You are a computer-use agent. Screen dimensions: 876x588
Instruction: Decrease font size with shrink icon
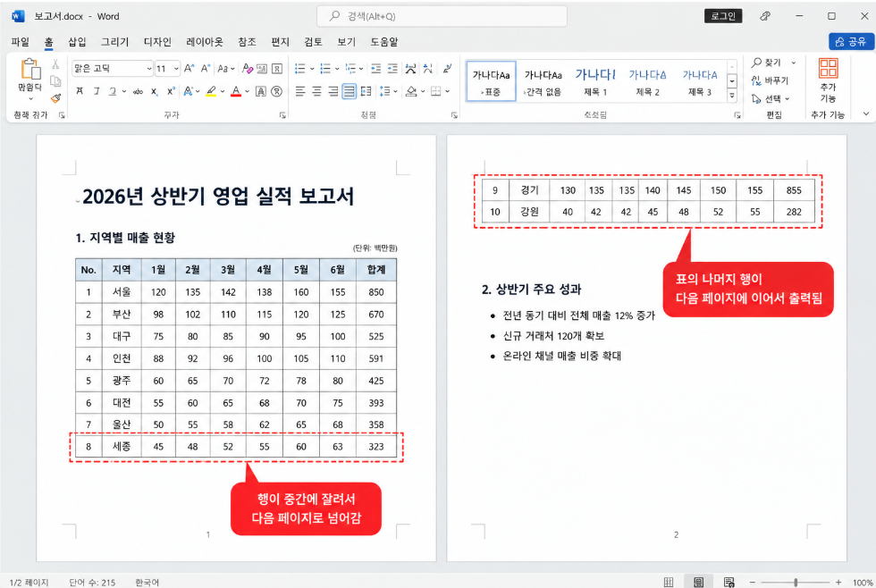205,68
